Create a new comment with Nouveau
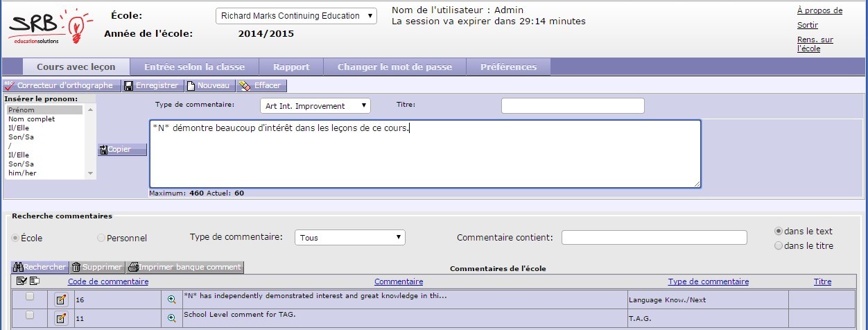The width and height of the screenshot is (868, 330). pyautogui.click(x=208, y=85)
